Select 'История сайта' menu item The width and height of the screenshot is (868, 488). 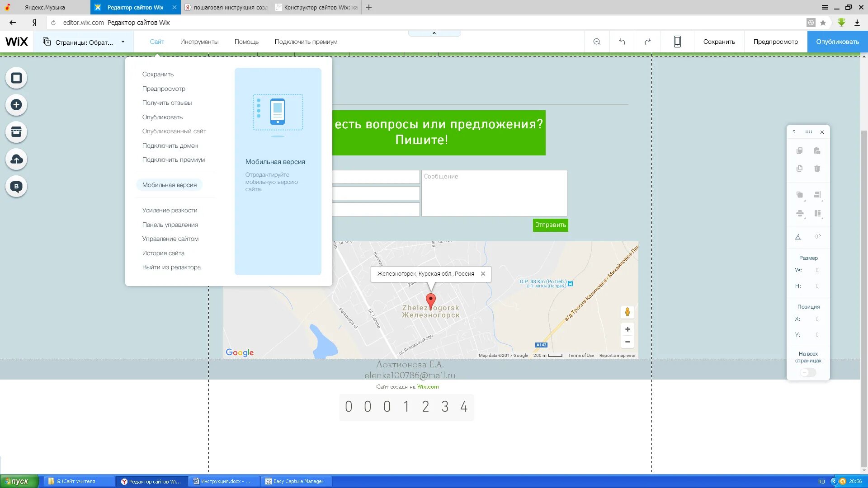point(163,253)
